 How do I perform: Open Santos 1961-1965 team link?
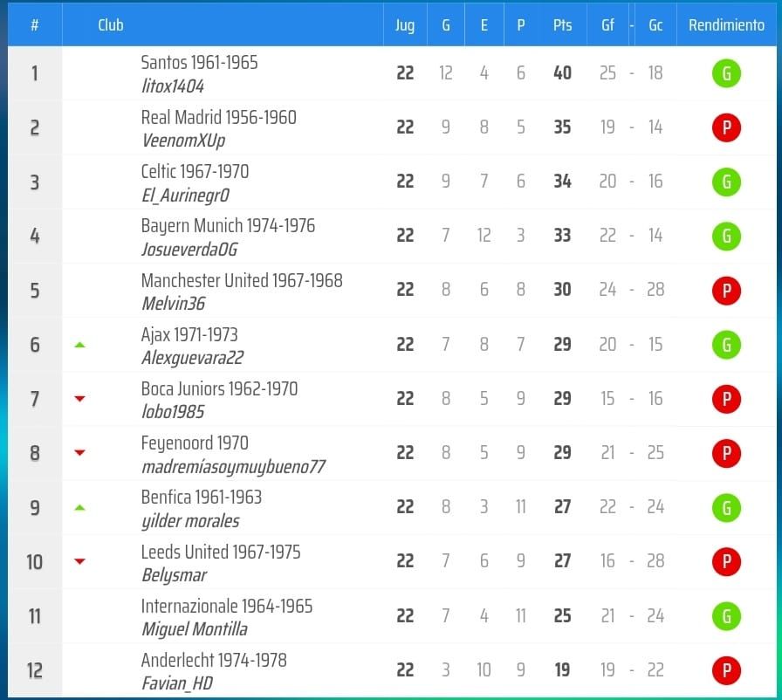(199, 63)
